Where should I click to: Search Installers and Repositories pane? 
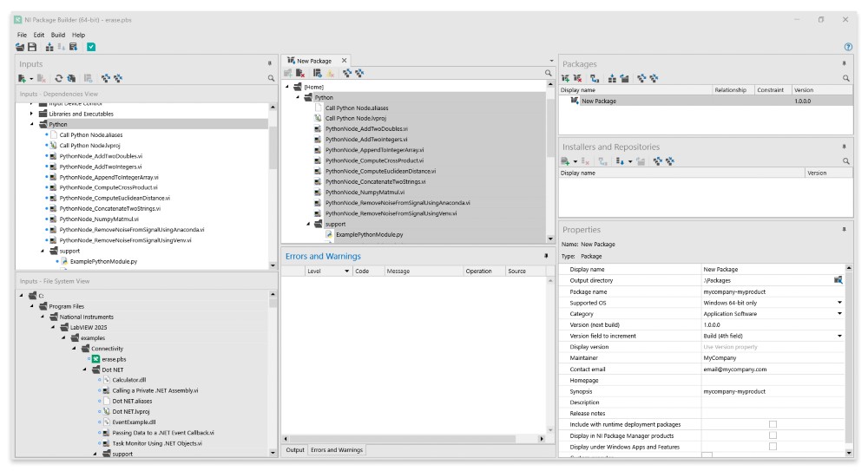846,161
